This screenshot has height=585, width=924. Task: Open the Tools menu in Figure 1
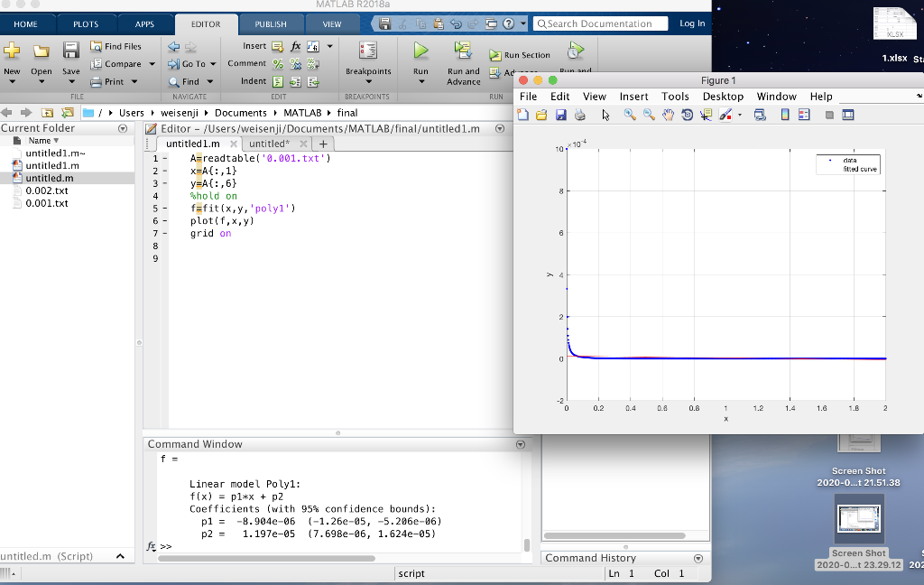(675, 97)
